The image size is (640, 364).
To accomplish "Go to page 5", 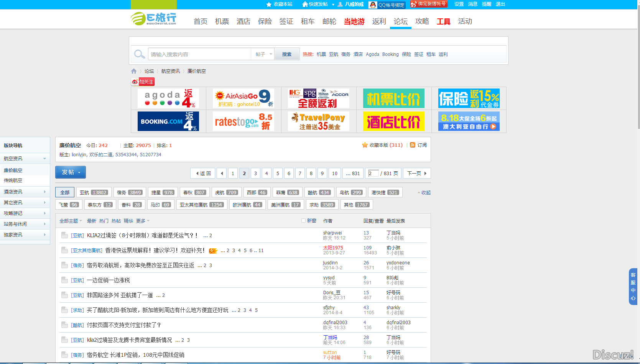I will pos(278,173).
